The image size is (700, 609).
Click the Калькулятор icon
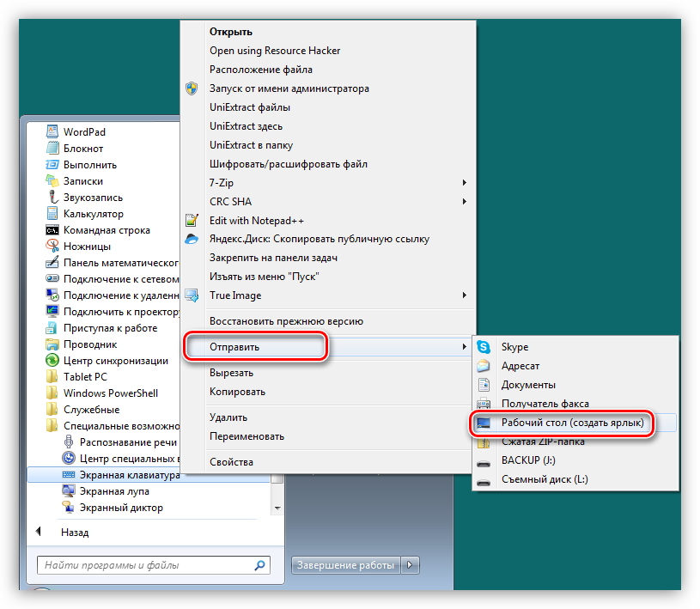click(52, 213)
